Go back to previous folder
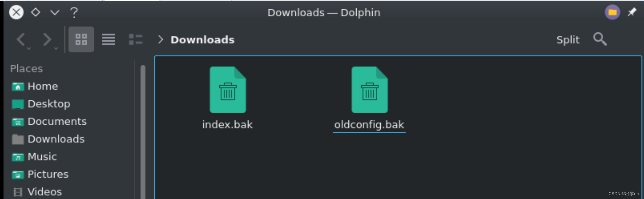Screen dimensions: 644x199 coord(21,39)
